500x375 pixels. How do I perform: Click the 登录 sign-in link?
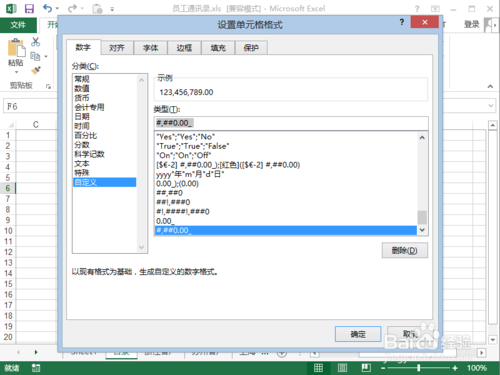pyautogui.click(x=472, y=25)
